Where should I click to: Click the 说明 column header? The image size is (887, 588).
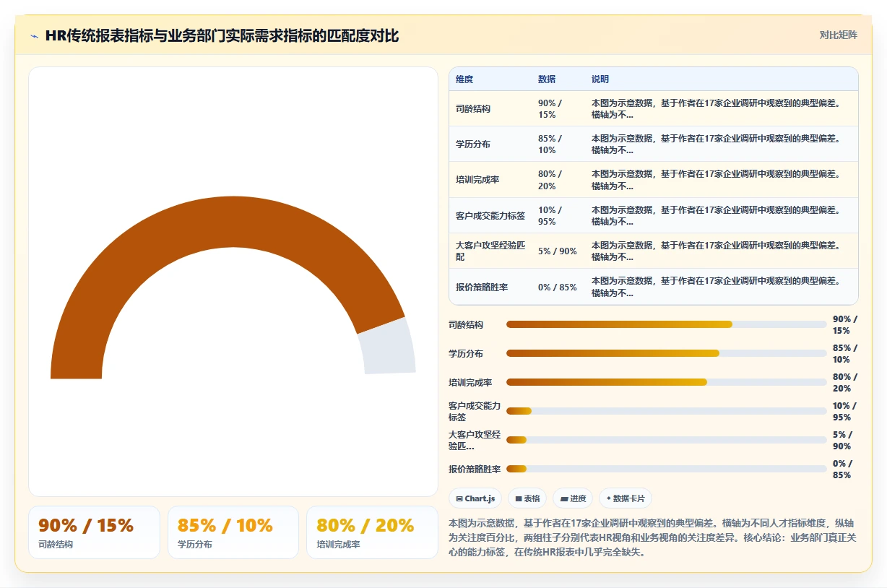click(600, 79)
